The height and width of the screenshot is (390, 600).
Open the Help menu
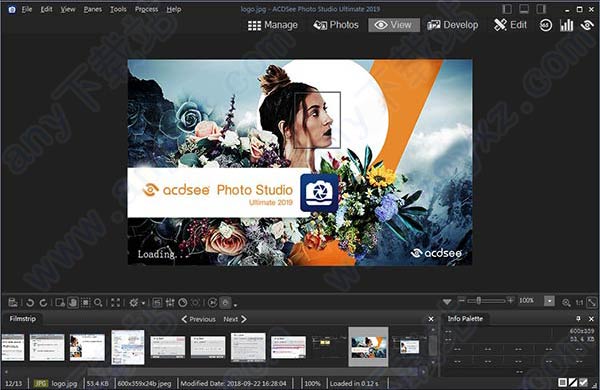click(174, 9)
